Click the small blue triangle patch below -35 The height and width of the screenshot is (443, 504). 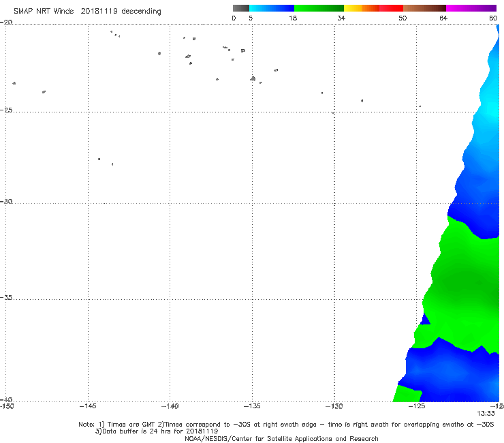click(x=425, y=320)
